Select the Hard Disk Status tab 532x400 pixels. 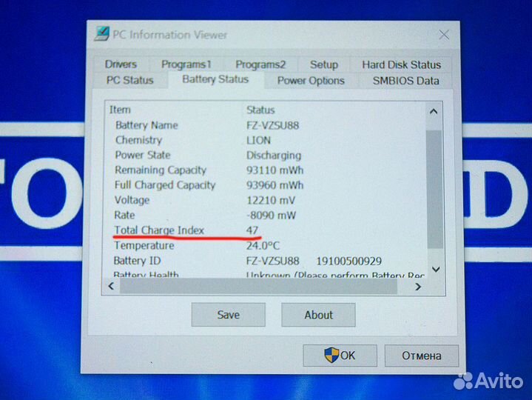coord(401,64)
